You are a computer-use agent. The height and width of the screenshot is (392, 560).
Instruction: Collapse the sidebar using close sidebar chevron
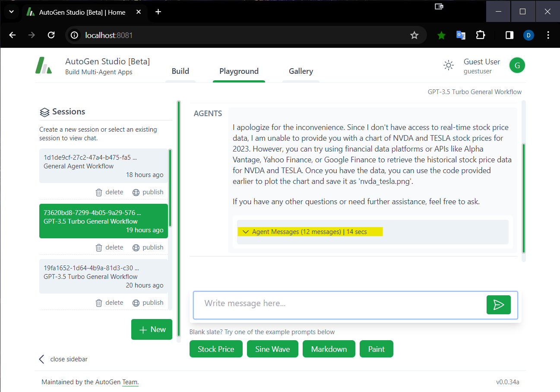point(41,359)
